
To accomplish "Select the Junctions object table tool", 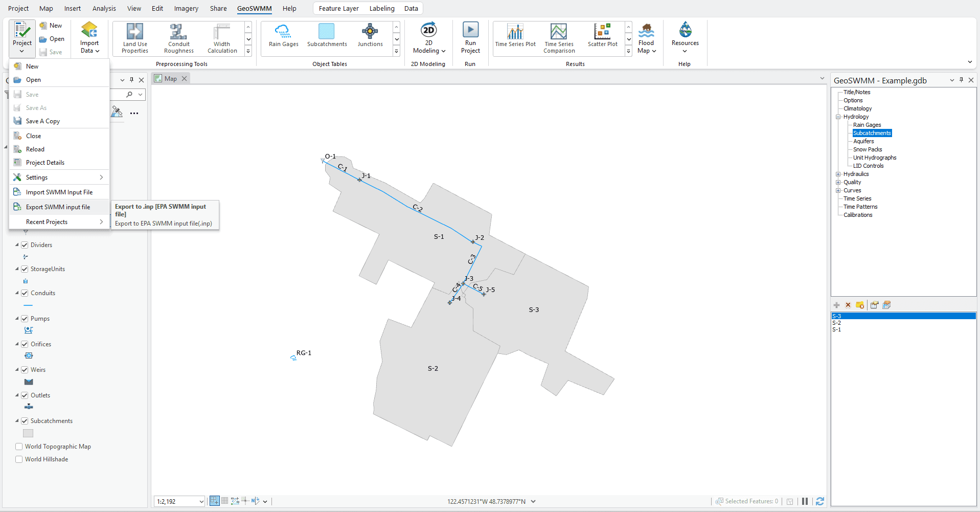I will [370, 36].
